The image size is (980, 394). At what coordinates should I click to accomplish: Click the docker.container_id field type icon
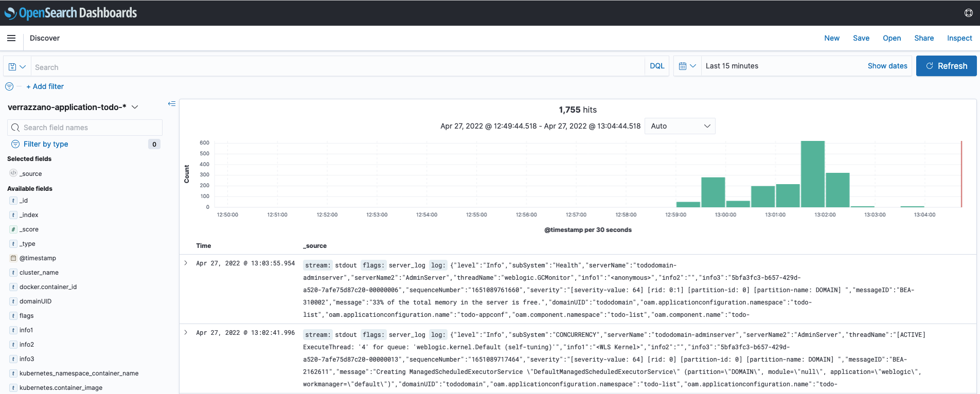pyautogui.click(x=13, y=287)
